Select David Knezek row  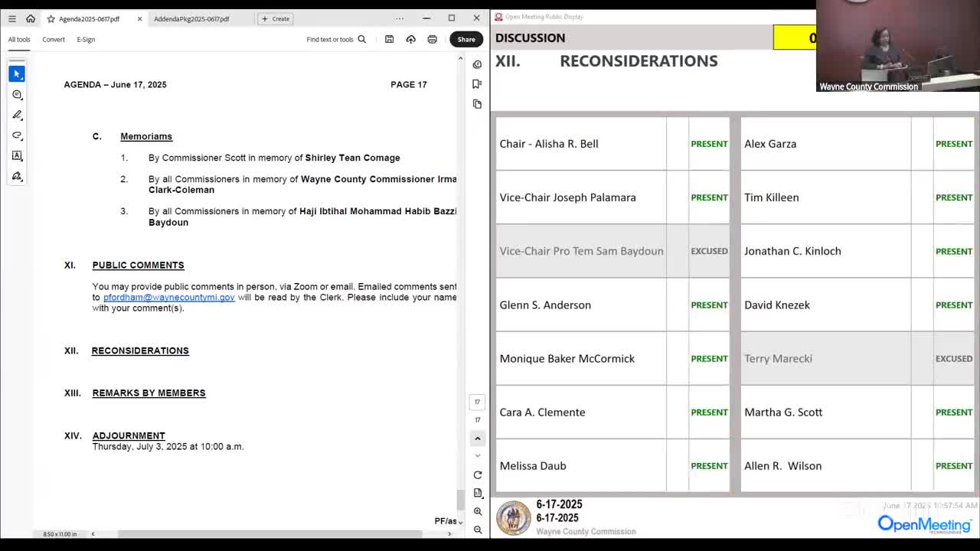coord(857,305)
